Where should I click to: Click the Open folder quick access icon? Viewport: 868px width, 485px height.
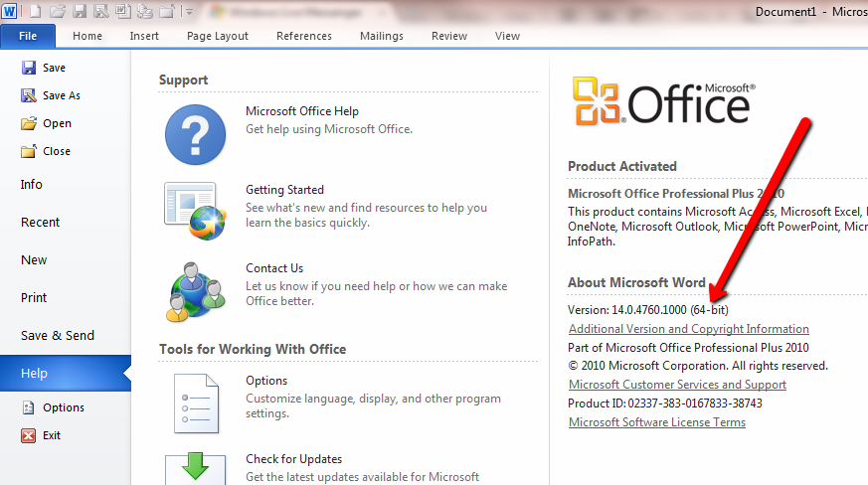pyautogui.click(x=57, y=11)
